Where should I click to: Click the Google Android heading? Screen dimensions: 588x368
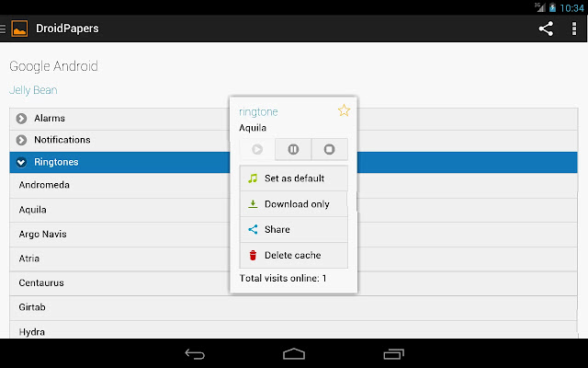[53, 66]
